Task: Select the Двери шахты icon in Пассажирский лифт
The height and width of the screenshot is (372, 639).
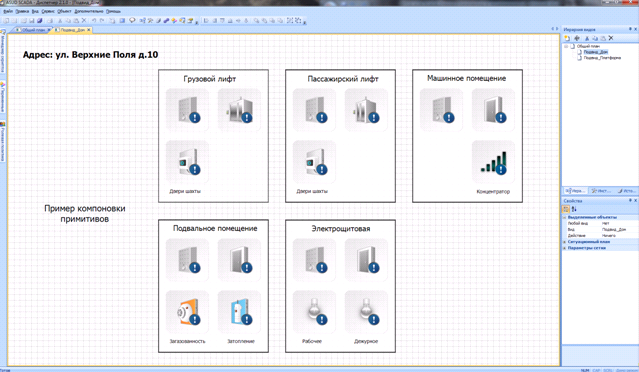Action: pyautogui.click(x=314, y=162)
